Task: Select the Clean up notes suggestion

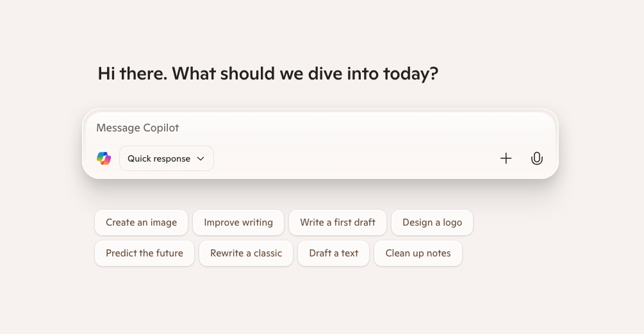Action: click(x=418, y=253)
